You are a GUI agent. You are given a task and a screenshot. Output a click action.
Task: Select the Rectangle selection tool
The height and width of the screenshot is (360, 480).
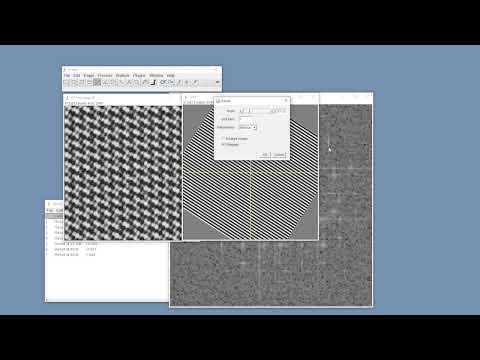(x=66, y=82)
